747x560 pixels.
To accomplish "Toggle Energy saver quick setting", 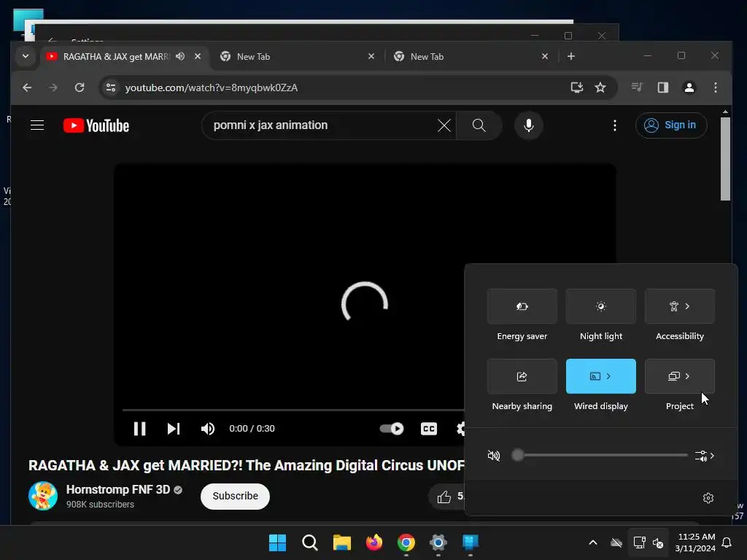I will pos(522,306).
